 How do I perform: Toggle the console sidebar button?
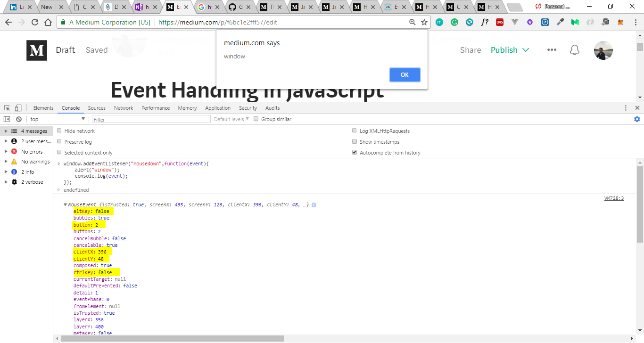pos(7,119)
